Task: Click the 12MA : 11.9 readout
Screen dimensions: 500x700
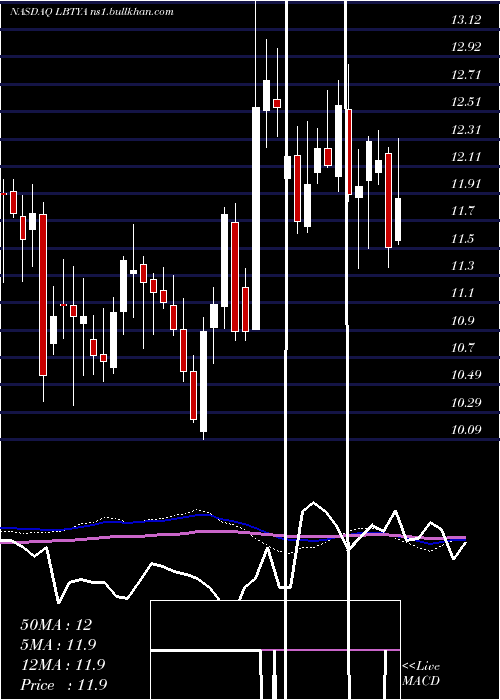Action: [63, 665]
